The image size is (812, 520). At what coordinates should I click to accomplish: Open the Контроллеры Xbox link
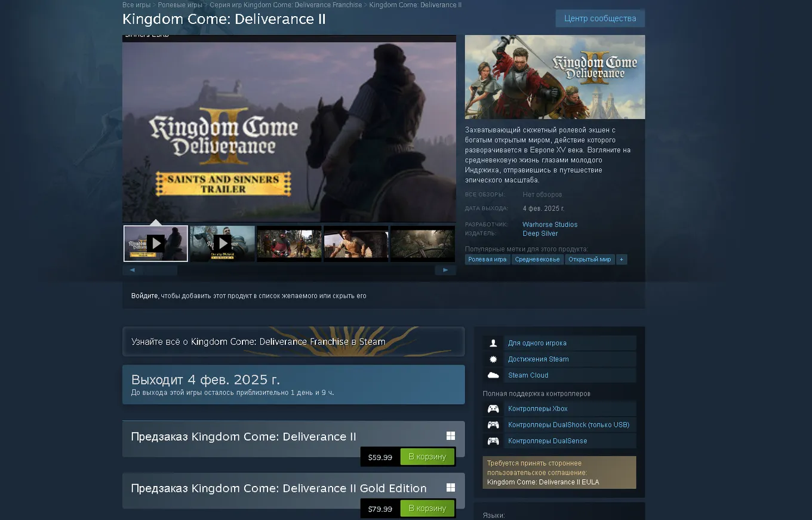pyautogui.click(x=538, y=409)
